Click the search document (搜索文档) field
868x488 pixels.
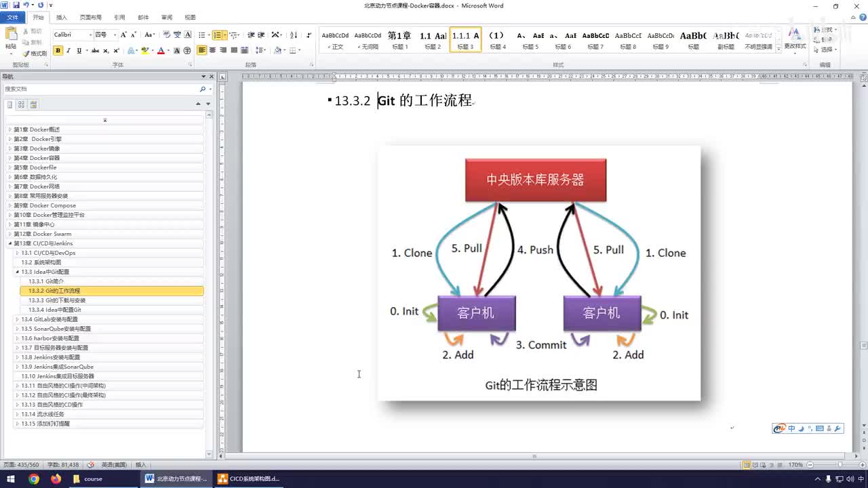coord(102,89)
